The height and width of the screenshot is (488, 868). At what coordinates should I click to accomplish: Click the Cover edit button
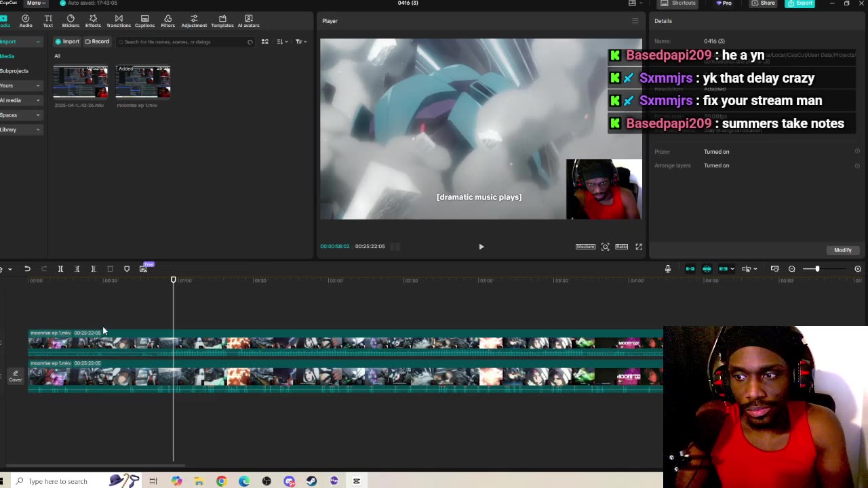pos(15,376)
